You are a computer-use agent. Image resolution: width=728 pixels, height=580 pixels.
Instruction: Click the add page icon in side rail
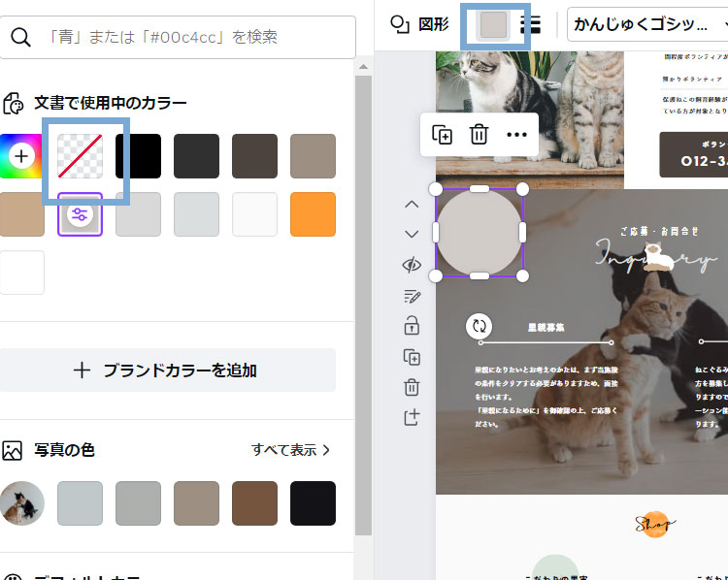(x=412, y=417)
